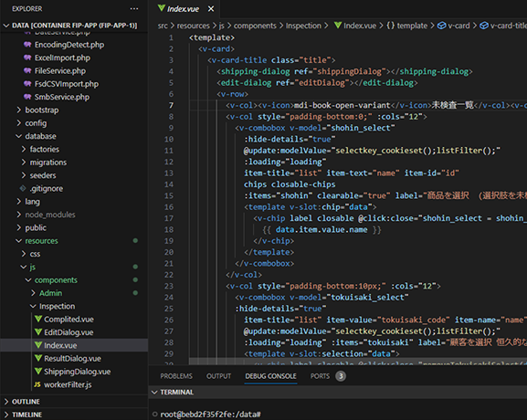Click the PHP icon beside FileService.php

pyautogui.click(x=27, y=70)
